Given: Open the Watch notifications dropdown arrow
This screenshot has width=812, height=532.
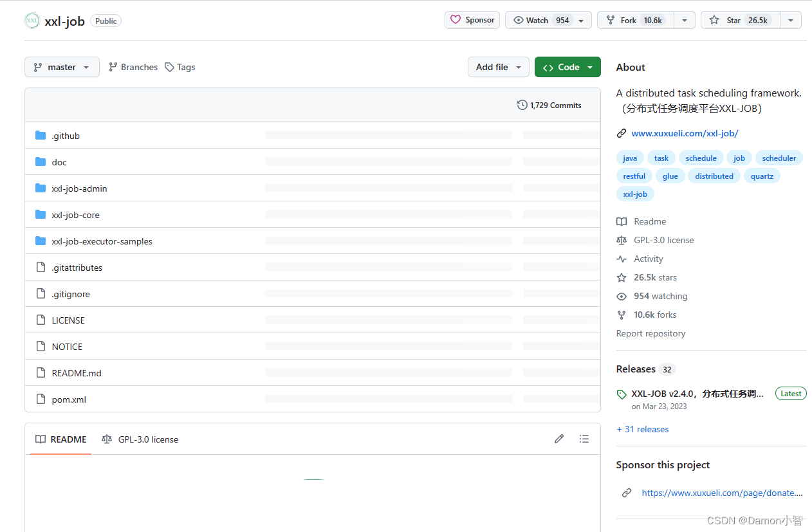Looking at the screenshot, I should (x=581, y=21).
